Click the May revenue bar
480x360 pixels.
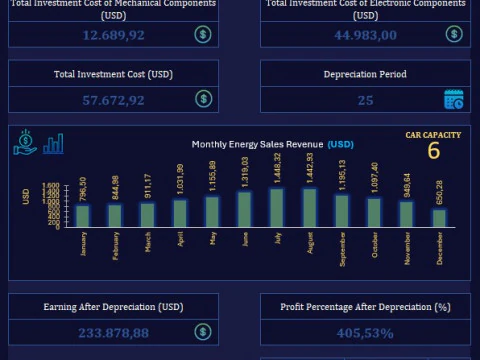212,212
